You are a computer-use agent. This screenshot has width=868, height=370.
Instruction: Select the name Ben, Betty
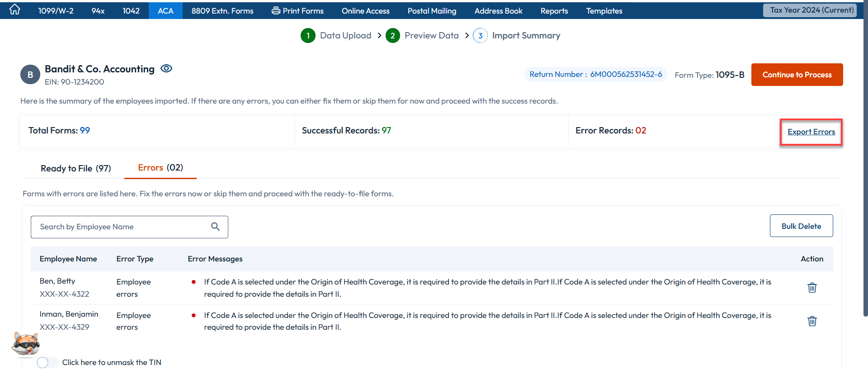pyautogui.click(x=57, y=281)
